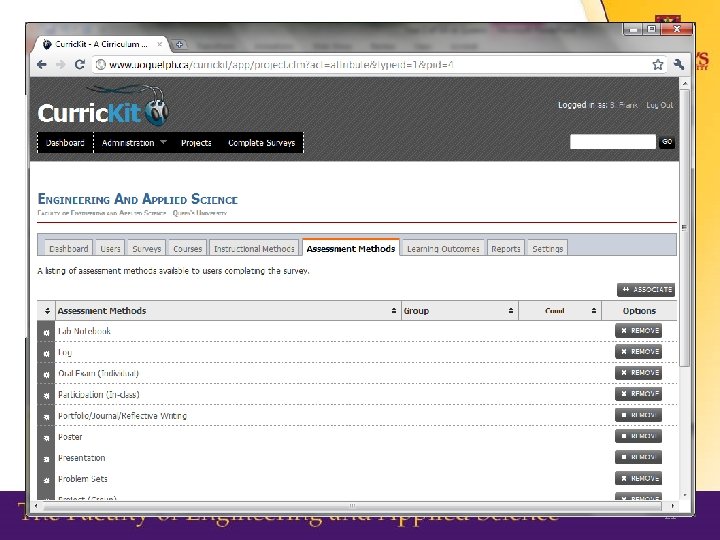Open Projects in the top navigation

pos(196,143)
